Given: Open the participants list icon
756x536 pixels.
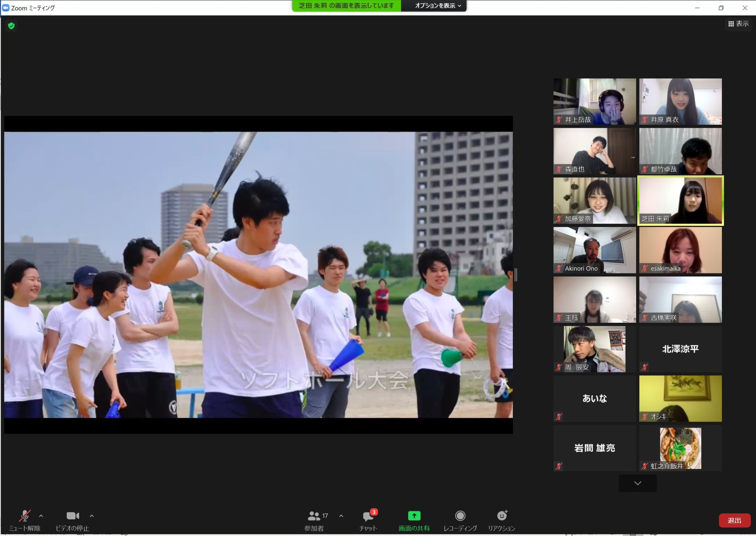Looking at the screenshot, I should pos(314,516).
